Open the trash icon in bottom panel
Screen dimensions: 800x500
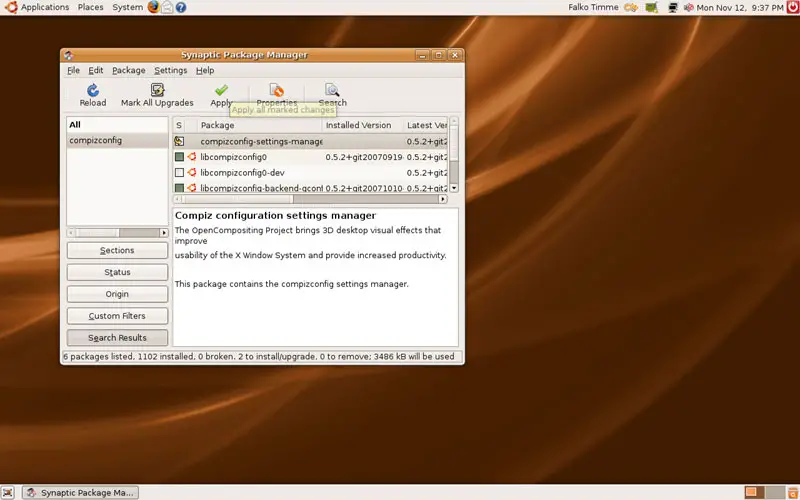(x=792, y=492)
